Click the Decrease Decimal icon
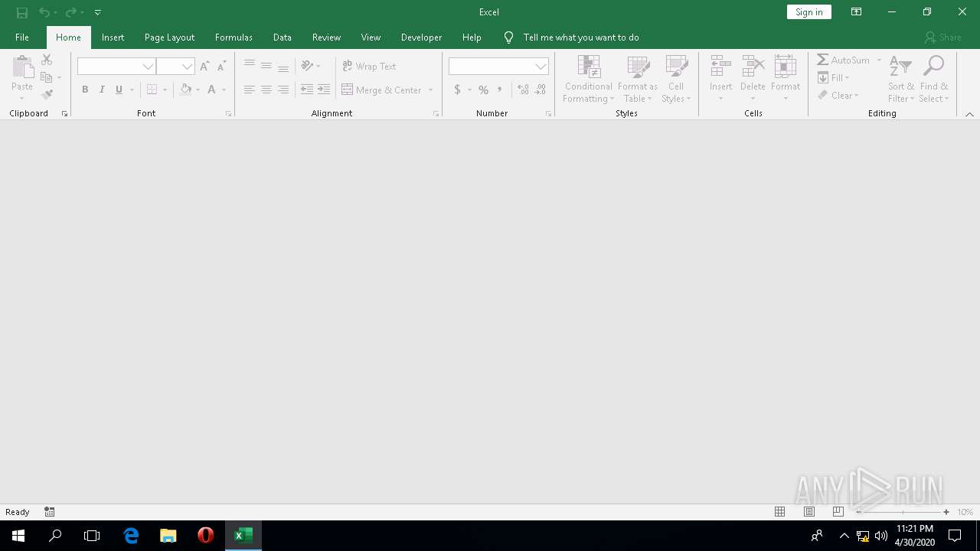Screen dimensions: 980x551 (541, 90)
